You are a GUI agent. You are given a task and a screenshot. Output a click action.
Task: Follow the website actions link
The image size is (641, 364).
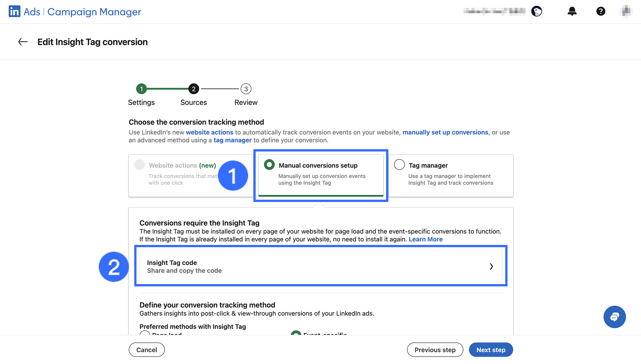coord(209,132)
